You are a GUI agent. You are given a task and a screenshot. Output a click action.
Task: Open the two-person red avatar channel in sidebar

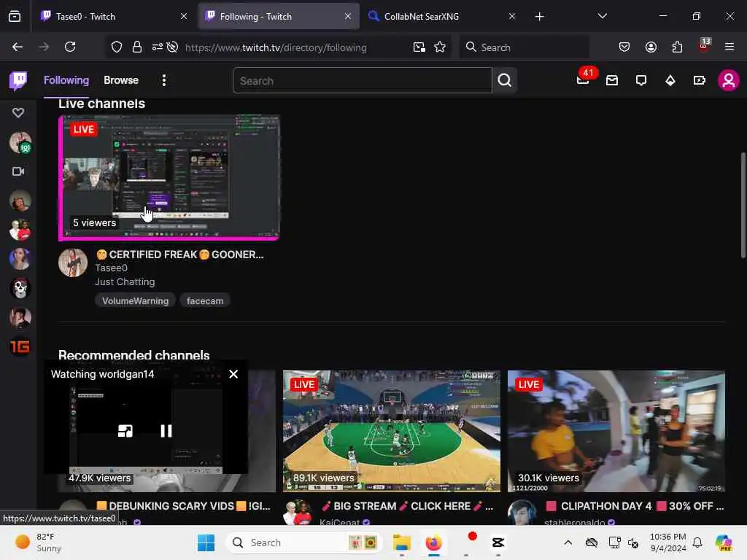[20, 230]
